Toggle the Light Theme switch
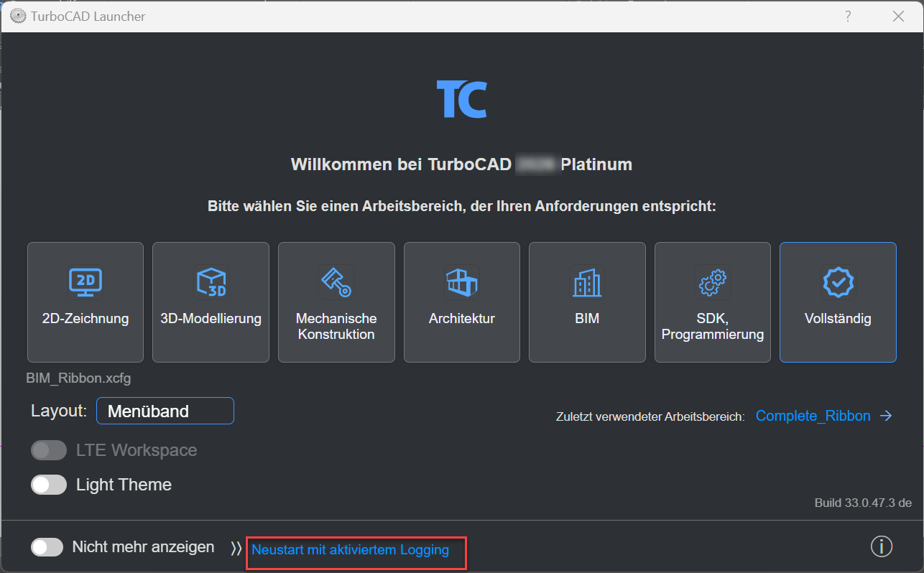Image resolution: width=924 pixels, height=573 pixels. (x=49, y=485)
